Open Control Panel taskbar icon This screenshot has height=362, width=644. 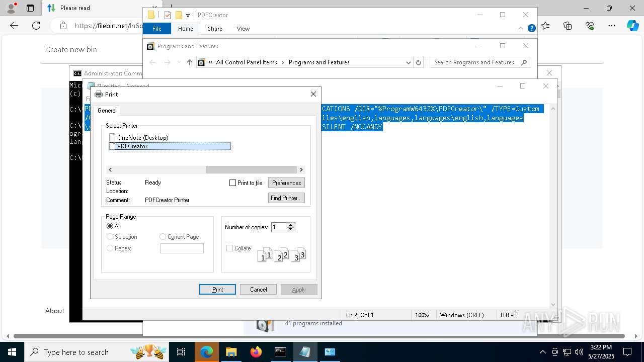tap(330, 352)
